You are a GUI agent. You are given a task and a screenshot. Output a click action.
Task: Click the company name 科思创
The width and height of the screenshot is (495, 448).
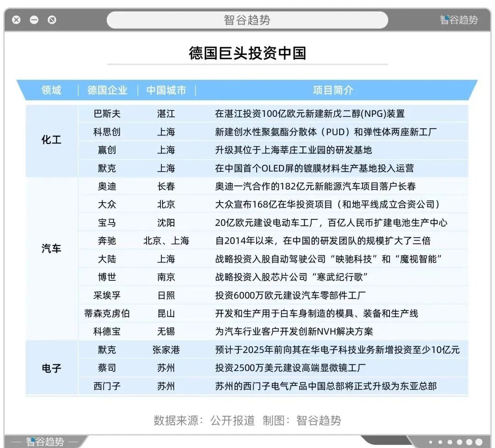(107, 132)
